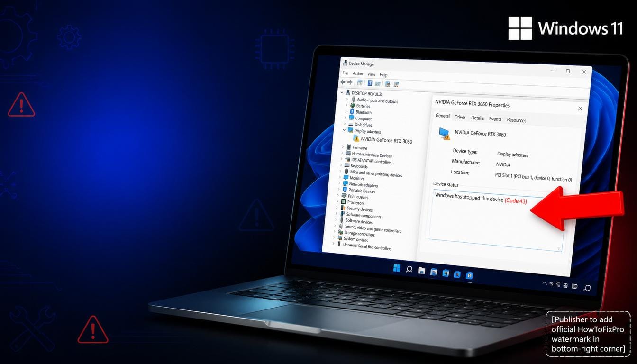This screenshot has height=364, width=637.
Task: Click the Mice and other pointing devices icon
Action: (346, 172)
